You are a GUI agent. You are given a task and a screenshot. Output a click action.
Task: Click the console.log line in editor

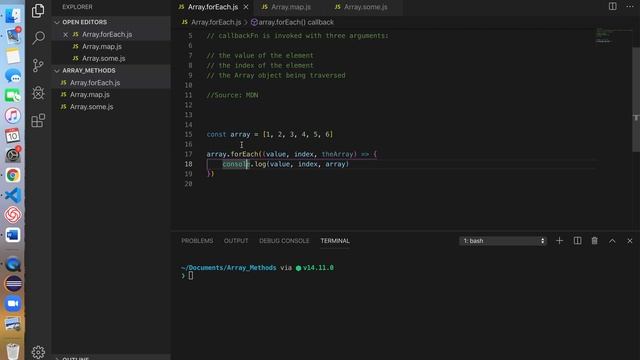tap(285, 164)
